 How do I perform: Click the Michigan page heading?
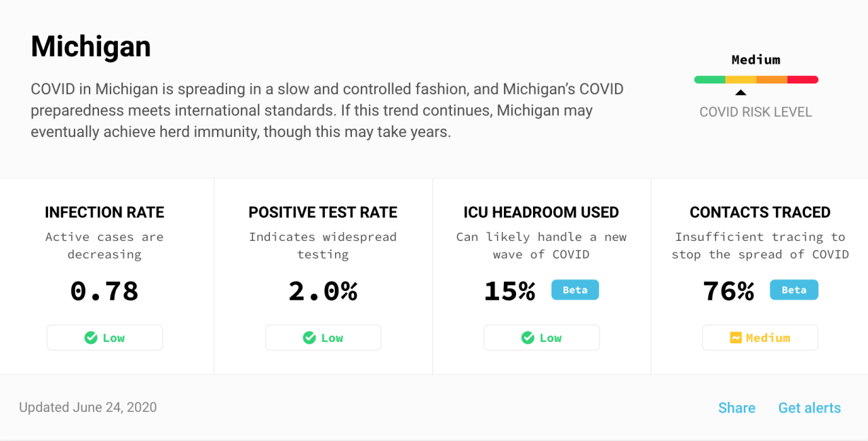pos(91,46)
